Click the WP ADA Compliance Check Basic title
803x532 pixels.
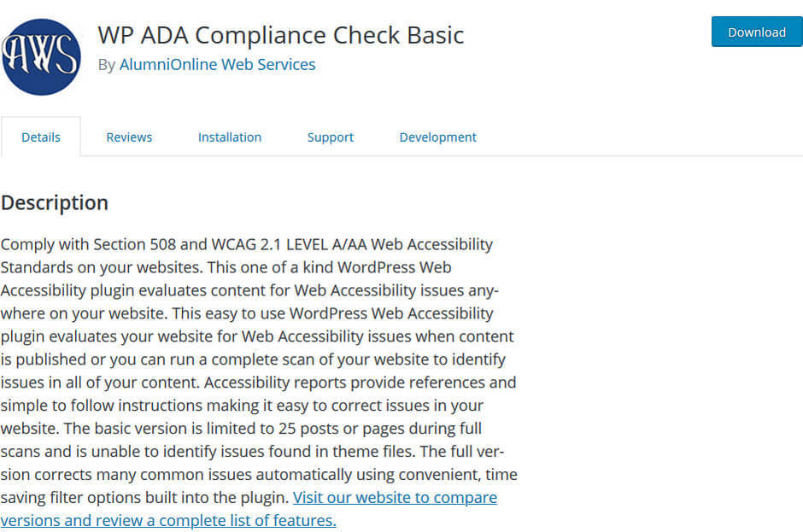click(281, 35)
